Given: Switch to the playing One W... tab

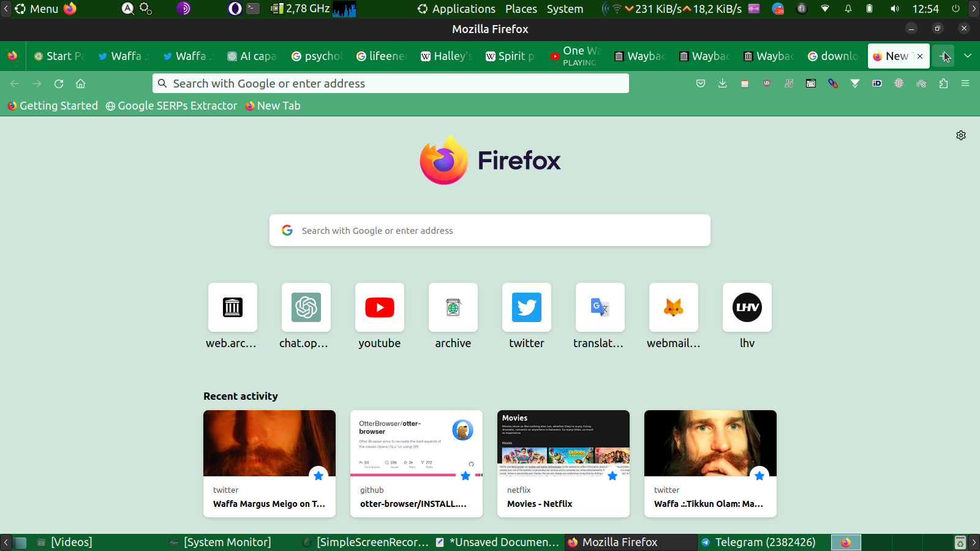Looking at the screenshot, I should coord(575,56).
